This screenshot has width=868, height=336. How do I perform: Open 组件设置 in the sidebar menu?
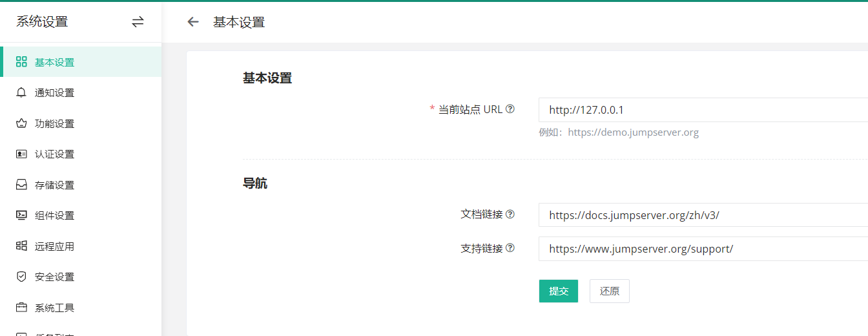pyautogui.click(x=81, y=215)
